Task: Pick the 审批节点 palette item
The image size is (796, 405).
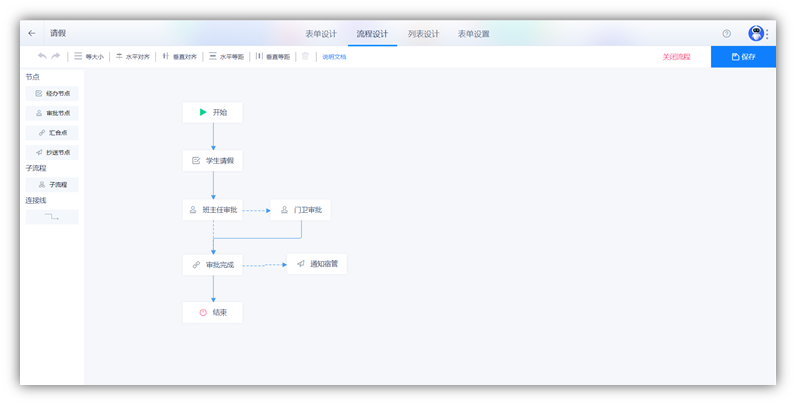Action: click(52, 113)
